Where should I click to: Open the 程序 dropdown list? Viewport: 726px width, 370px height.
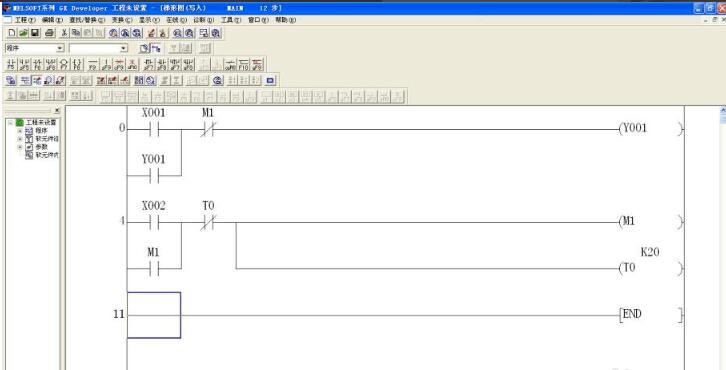[x=60, y=48]
